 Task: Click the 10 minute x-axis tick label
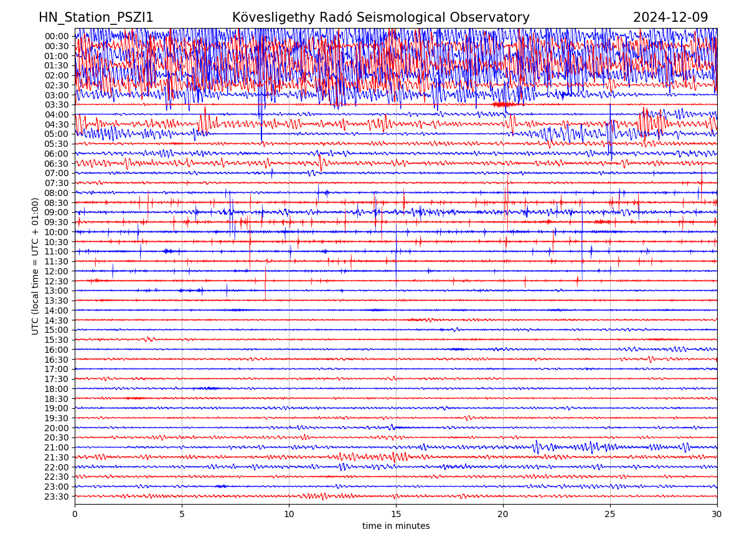[x=289, y=515]
